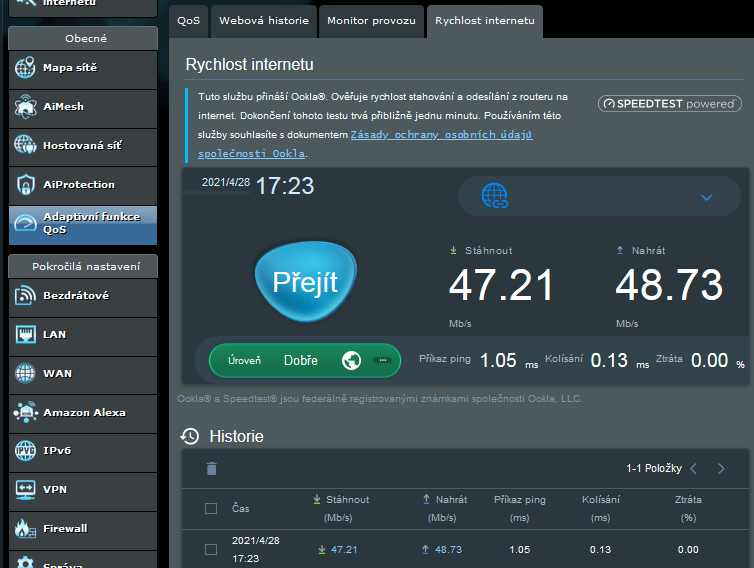Click the Firewall flame icon
This screenshot has width=754, height=568.
[25, 529]
